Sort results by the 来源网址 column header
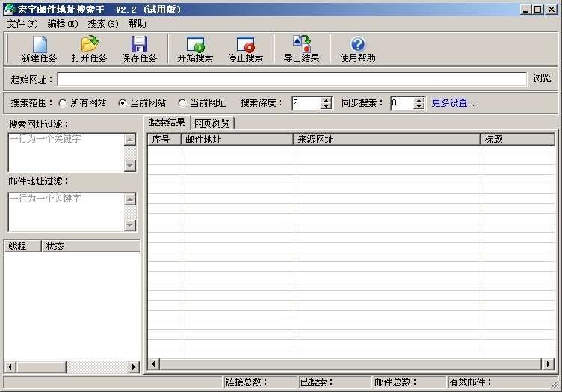This screenshot has height=392, width=562. point(386,140)
